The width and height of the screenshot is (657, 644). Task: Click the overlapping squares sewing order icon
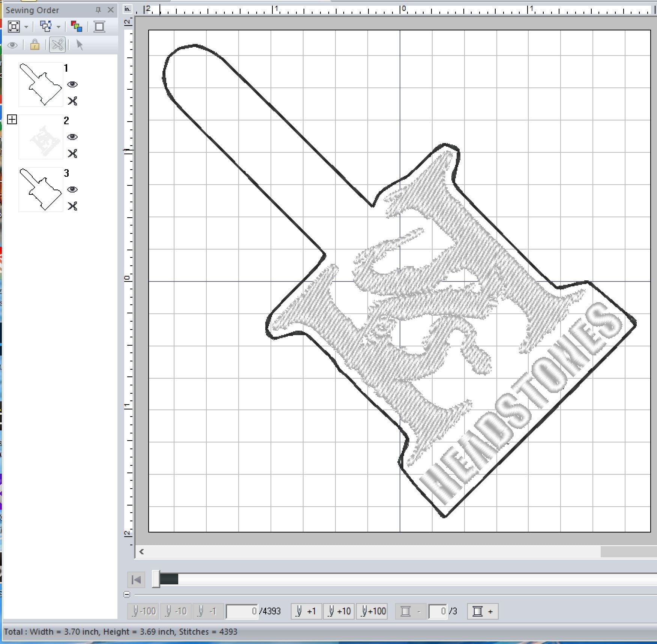pyautogui.click(x=46, y=27)
